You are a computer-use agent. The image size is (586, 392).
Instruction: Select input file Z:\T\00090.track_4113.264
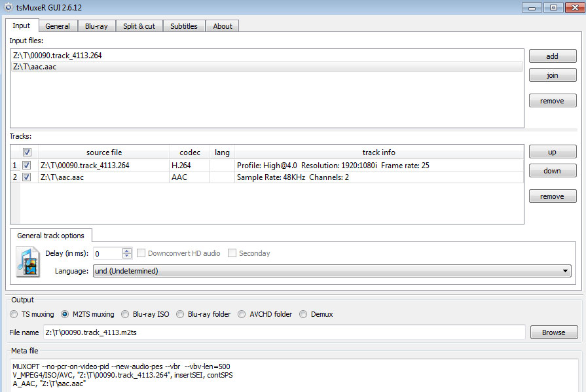(267, 56)
